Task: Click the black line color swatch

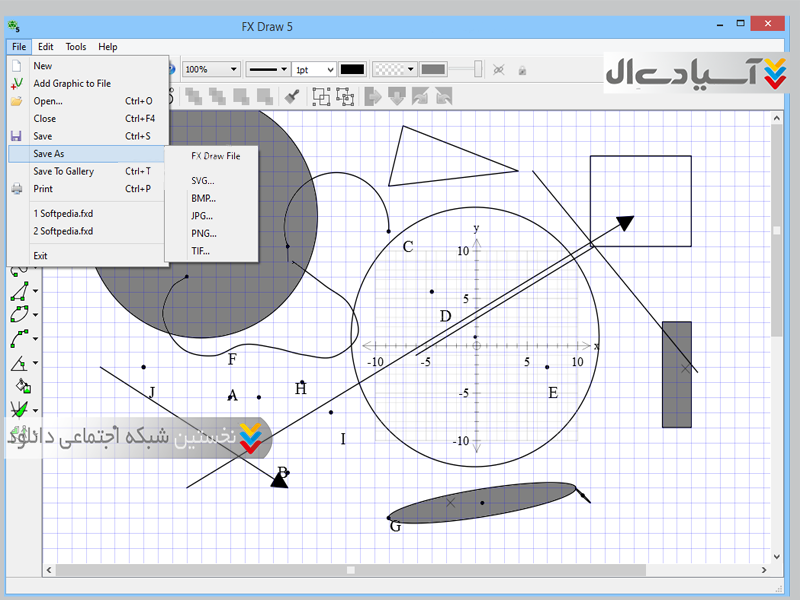Action: click(x=352, y=69)
